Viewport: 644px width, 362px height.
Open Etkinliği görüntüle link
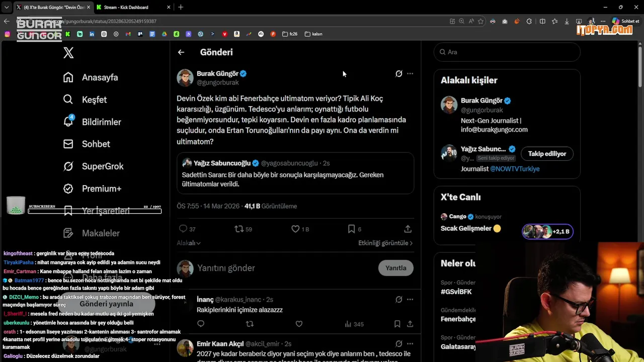(385, 243)
